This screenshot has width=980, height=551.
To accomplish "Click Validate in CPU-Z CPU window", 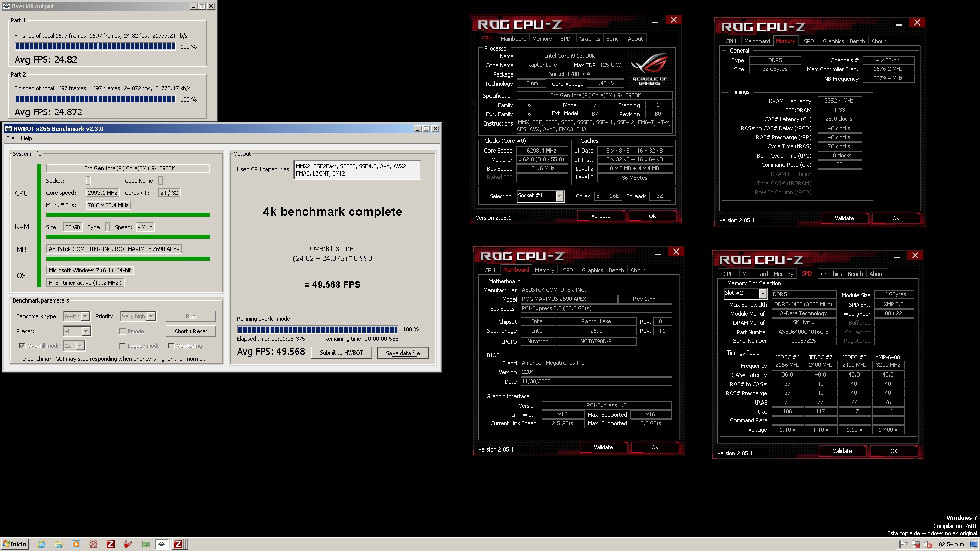I will coord(601,216).
